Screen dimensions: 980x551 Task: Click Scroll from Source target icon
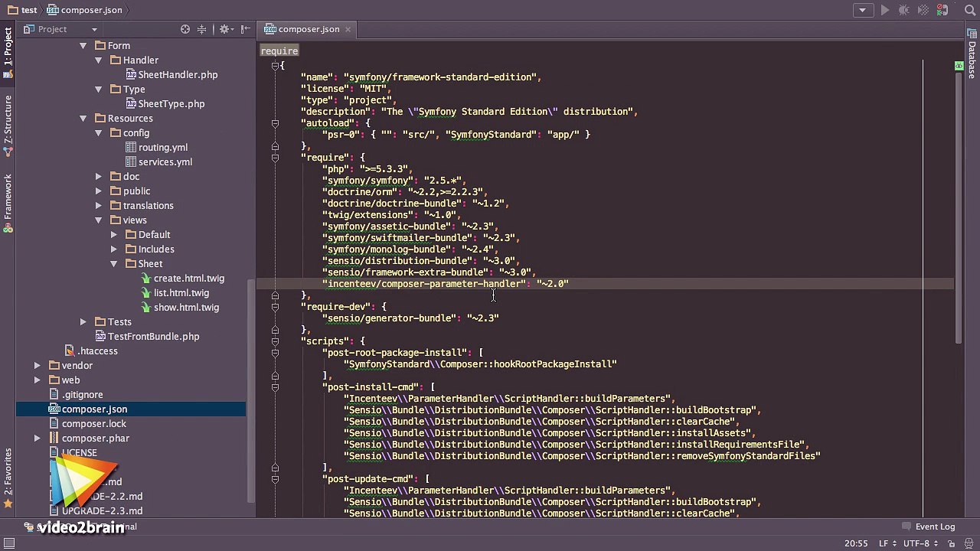pos(185,29)
